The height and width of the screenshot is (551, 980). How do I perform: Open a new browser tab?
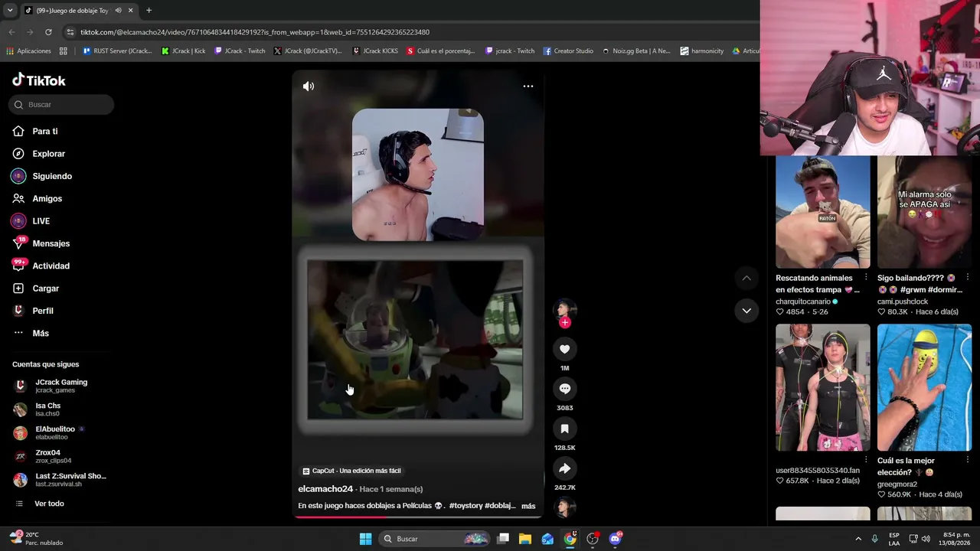(149, 10)
